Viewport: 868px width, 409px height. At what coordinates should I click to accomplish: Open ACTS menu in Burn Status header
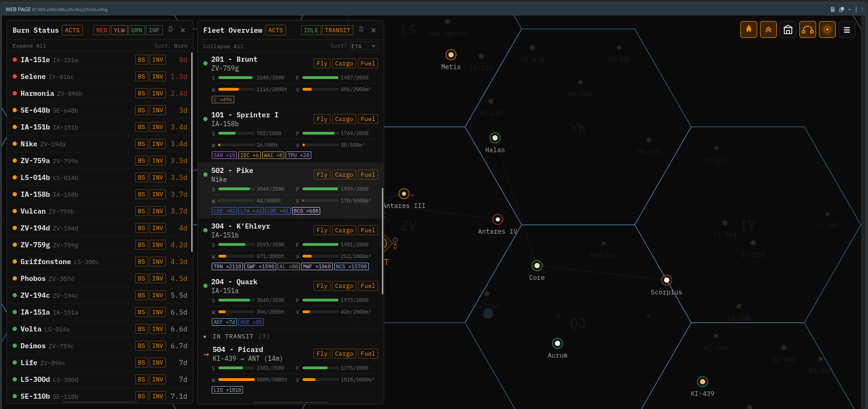click(72, 30)
